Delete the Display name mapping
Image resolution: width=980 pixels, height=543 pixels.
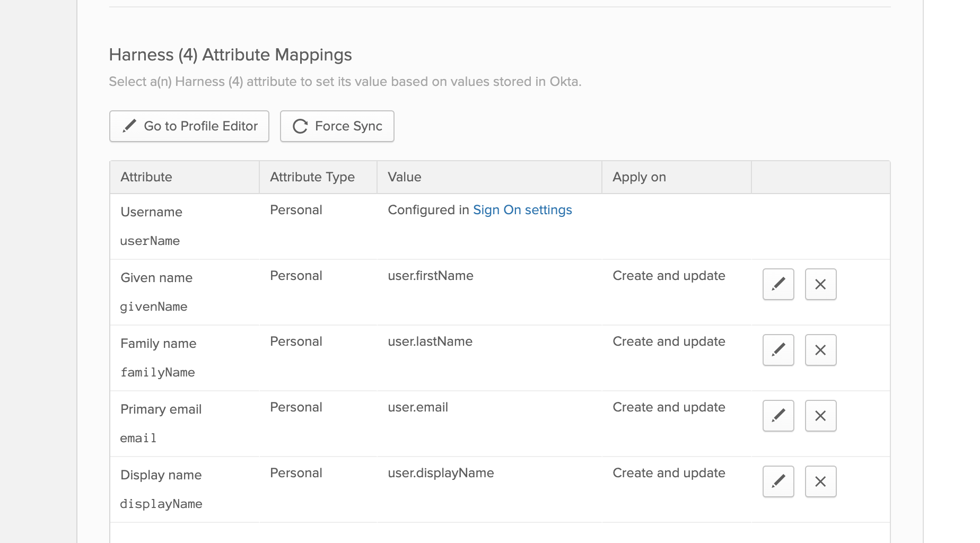[820, 481]
